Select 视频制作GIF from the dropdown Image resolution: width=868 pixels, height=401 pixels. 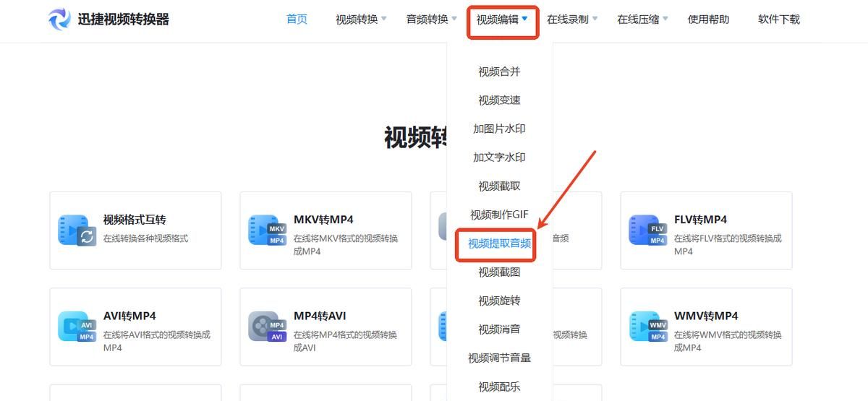pyautogui.click(x=499, y=215)
